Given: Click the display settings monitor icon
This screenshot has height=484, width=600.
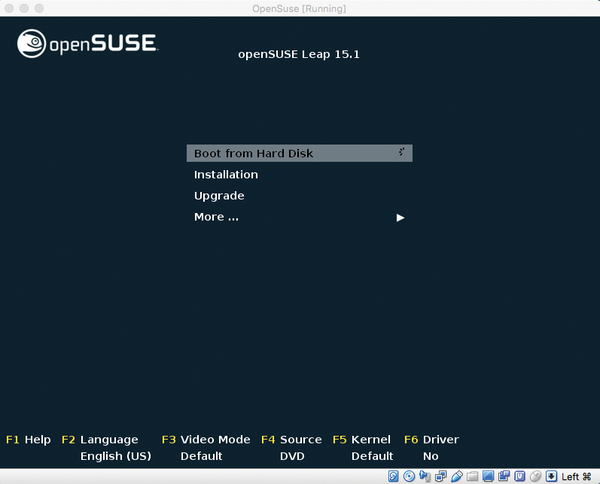Looking at the screenshot, I should [x=488, y=476].
